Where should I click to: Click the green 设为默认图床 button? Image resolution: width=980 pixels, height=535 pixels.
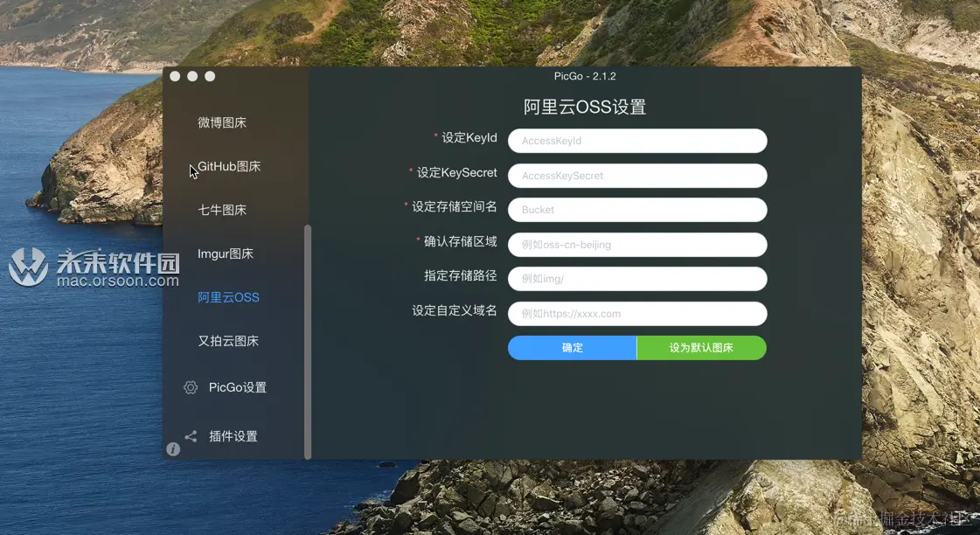[701, 348]
